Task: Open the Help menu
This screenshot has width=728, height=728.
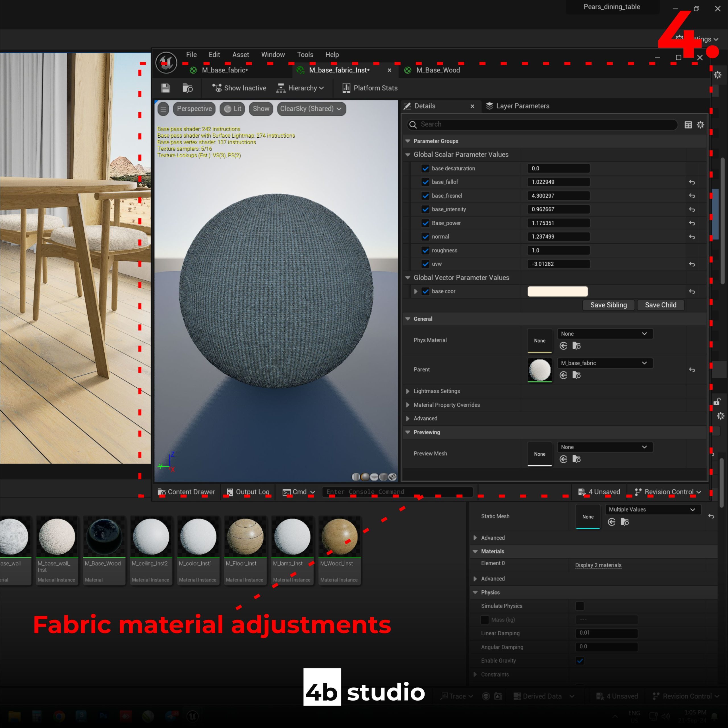Action: [x=332, y=55]
